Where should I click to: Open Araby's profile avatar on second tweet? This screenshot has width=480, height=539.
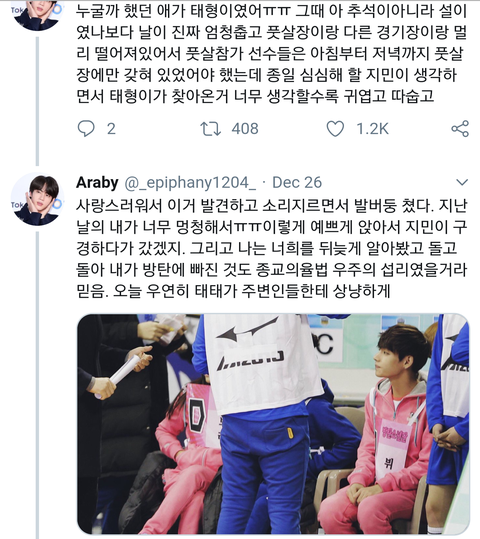pyautogui.click(x=38, y=199)
